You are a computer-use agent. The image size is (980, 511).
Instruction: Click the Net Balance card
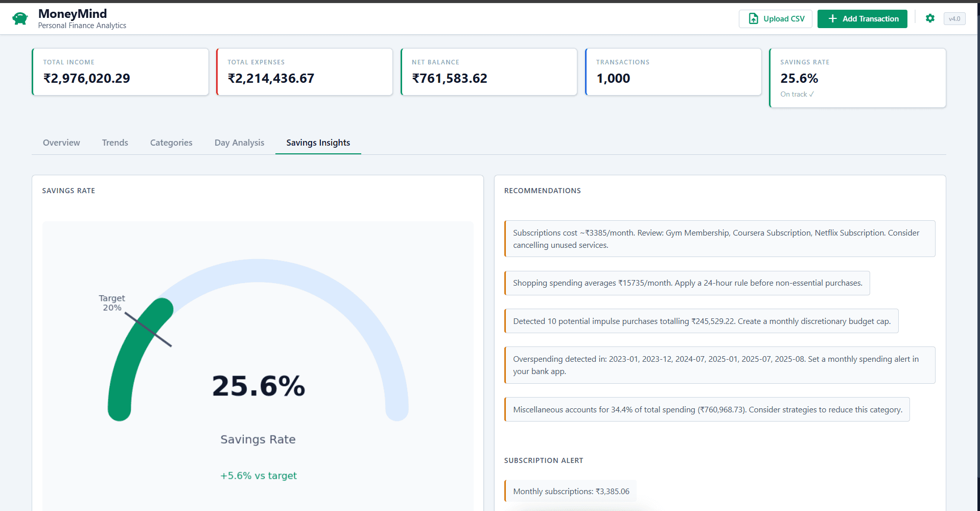tap(489, 72)
